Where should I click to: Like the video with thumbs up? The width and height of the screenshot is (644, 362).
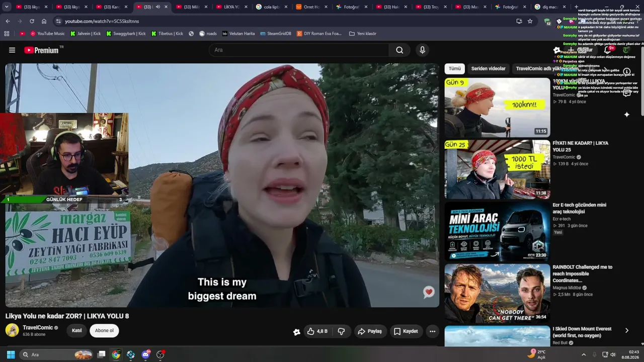pos(317,331)
